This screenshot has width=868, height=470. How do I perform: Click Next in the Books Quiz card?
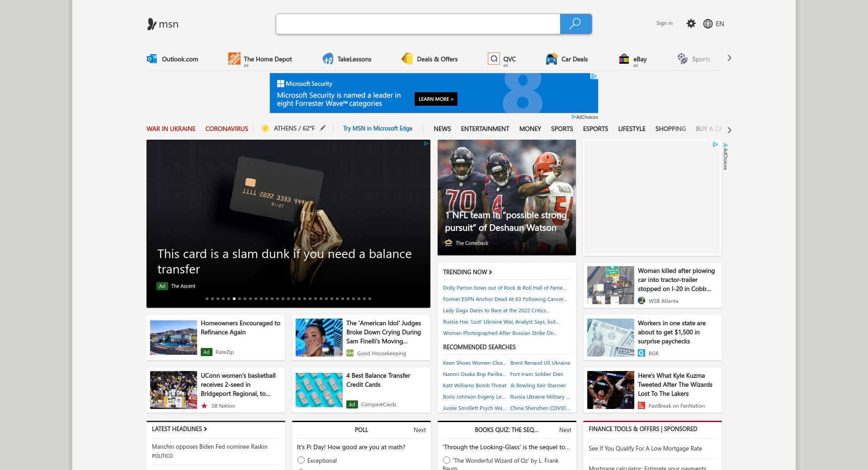(x=565, y=430)
